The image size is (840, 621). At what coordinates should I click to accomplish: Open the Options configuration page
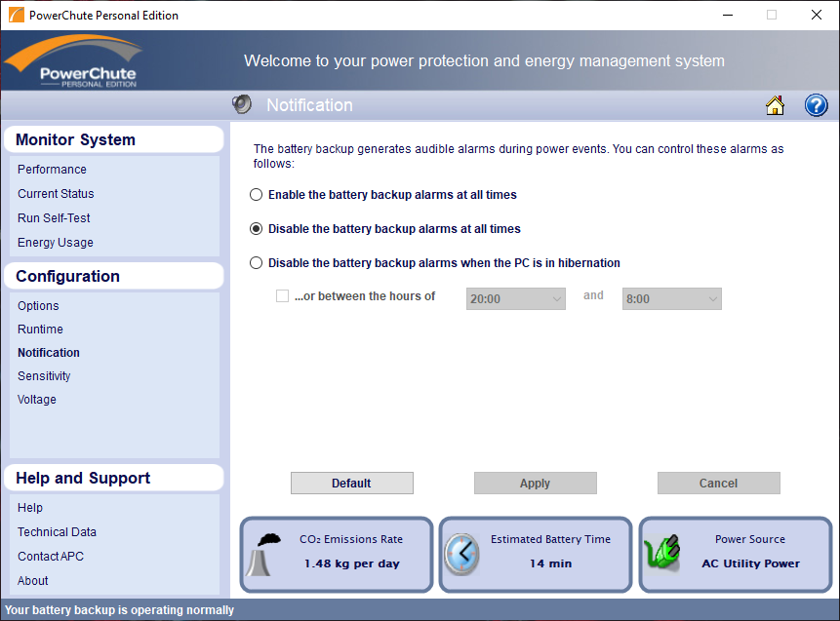[x=38, y=306]
